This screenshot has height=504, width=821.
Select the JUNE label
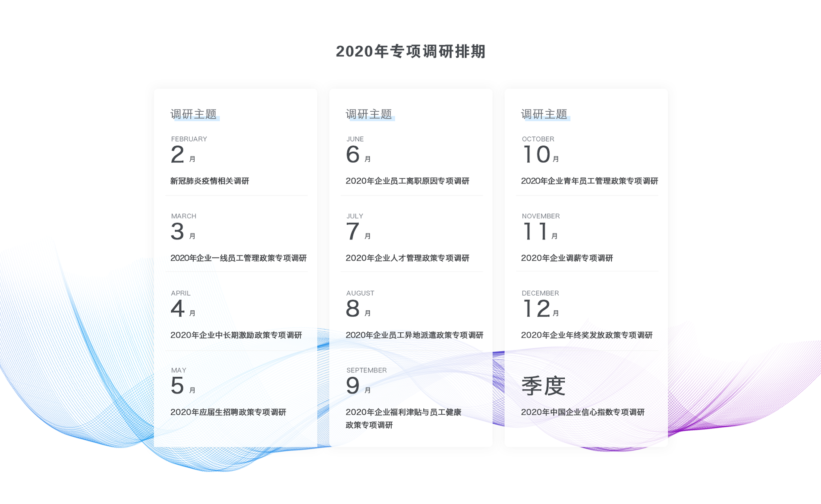[355, 139]
